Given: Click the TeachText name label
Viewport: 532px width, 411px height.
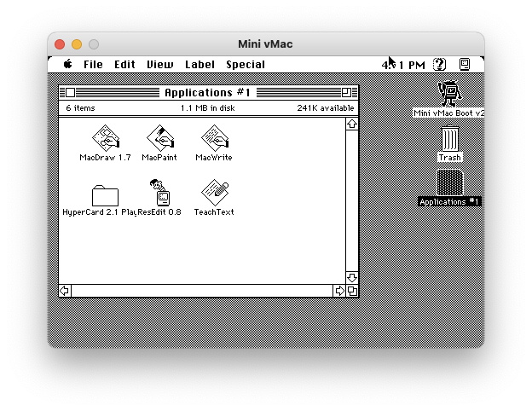Looking at the screenshot, I should [x=214, y=212].
